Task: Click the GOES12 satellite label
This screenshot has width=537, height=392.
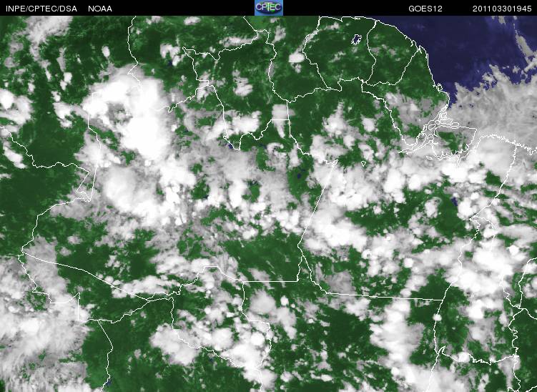Action: click(x=425, y=9)
